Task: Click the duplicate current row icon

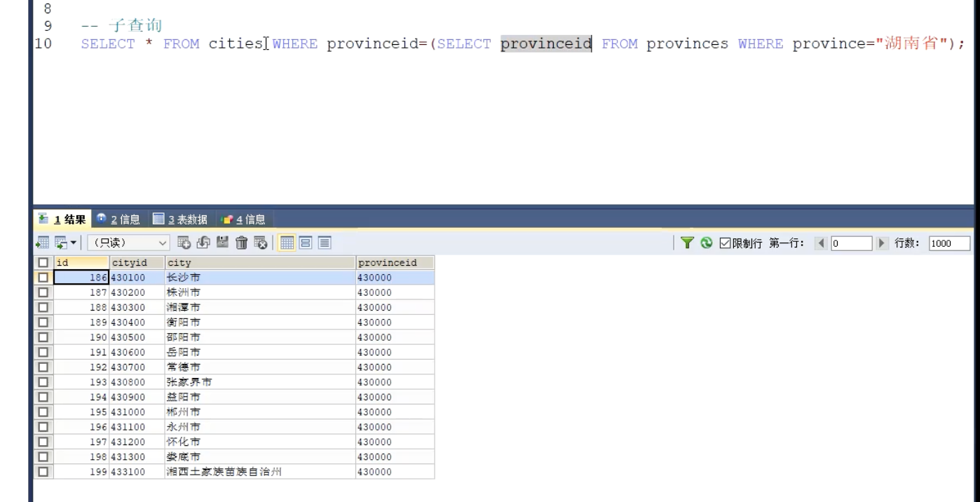Action: click(x=203, y=243)
